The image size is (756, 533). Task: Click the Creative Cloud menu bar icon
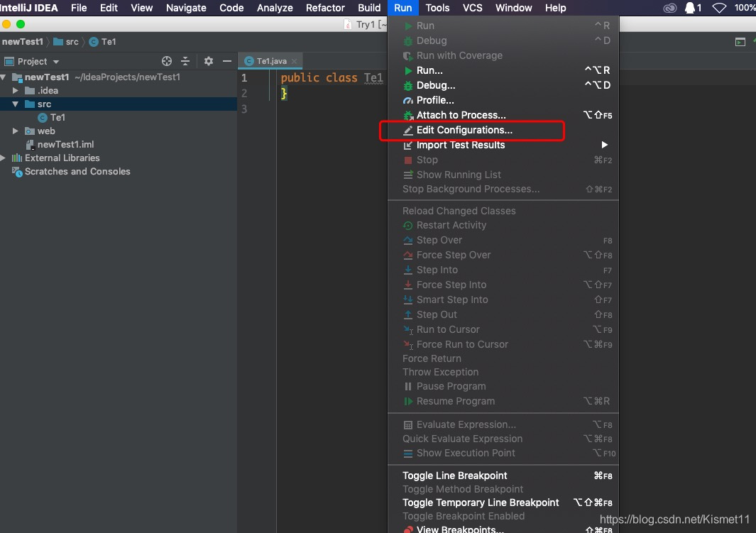669,8
